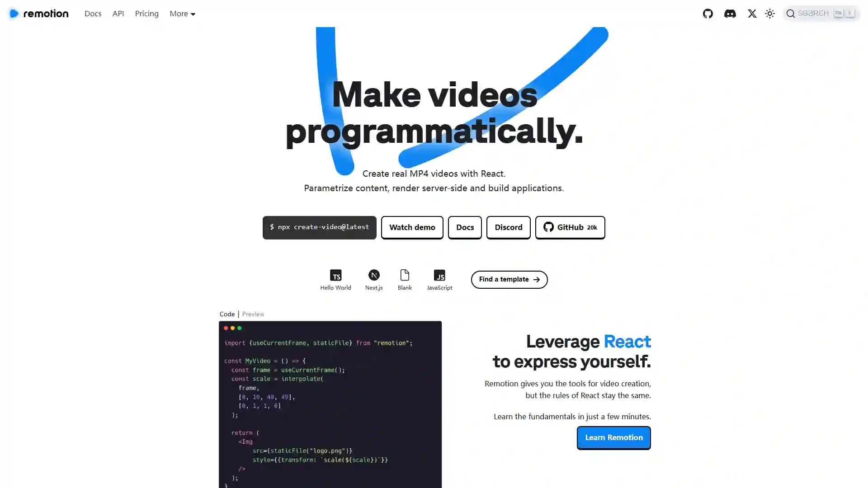
Task: Expand the More navigation dropdown
Action: click(x=182, y=13)
